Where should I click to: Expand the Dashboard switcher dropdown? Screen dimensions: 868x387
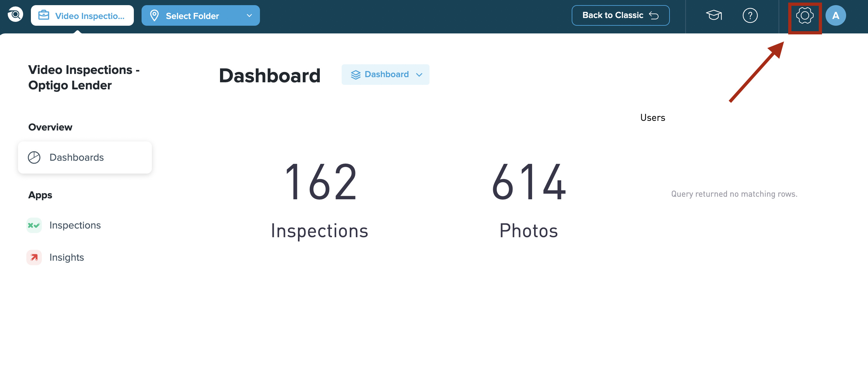coord(385,74)
